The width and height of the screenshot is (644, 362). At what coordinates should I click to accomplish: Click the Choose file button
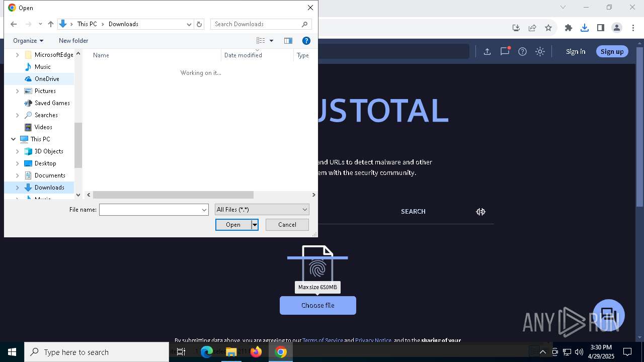[318, 306]
